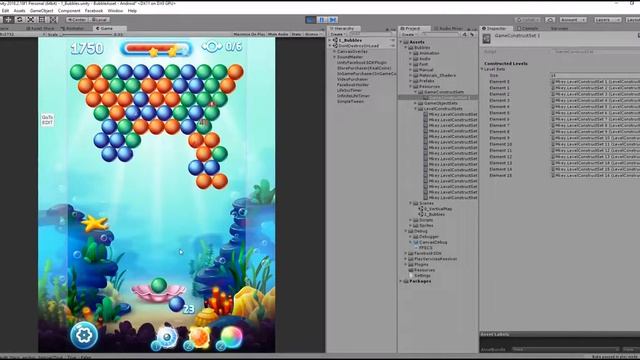Image resolution: width=640 pixels, height=360 pixels.
Task: Open the Edit menu
Action: tap(5, 11)
